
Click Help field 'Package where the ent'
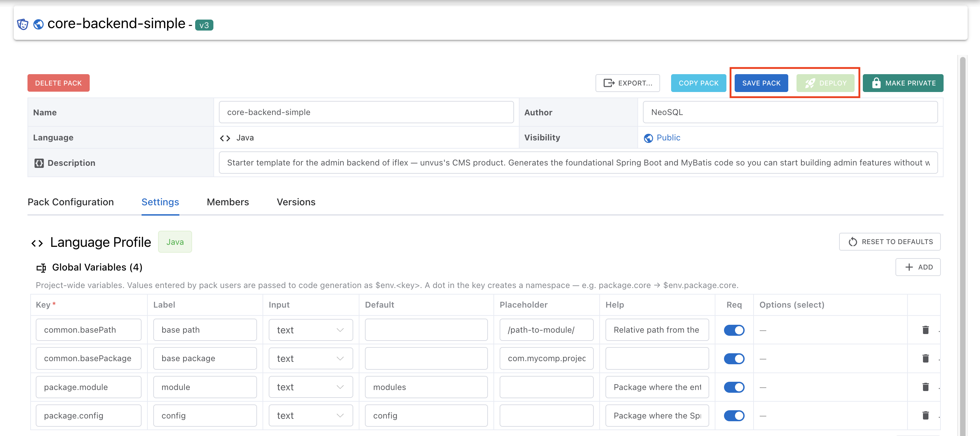point(657,387)
